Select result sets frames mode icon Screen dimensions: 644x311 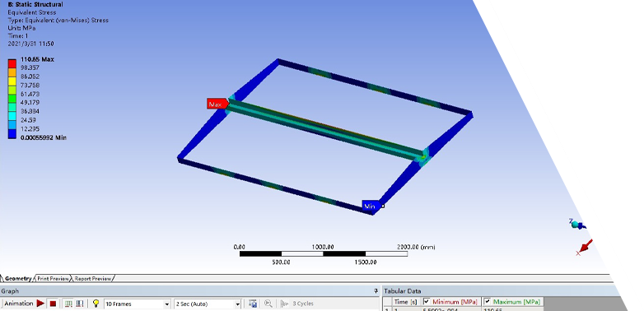coord(80,304)
